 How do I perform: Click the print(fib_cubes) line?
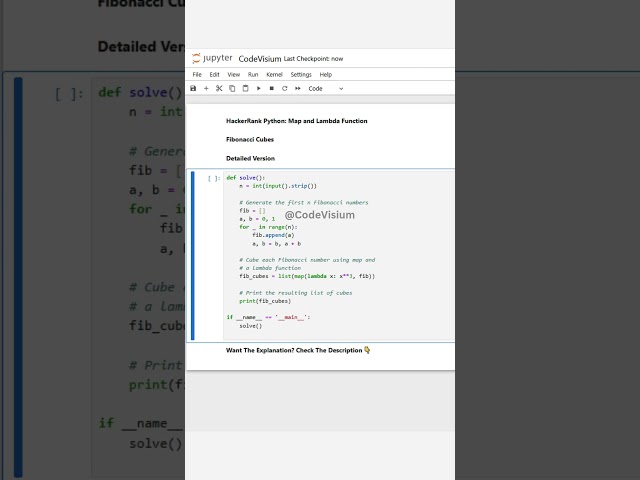point(265,301)
